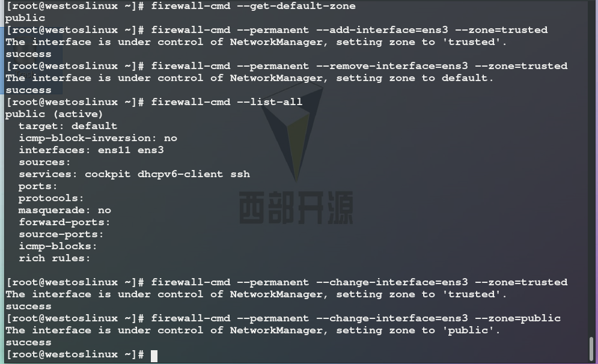Click the terminal scrollbar thumb
The image size is (598, 364).
click(591, 348)
